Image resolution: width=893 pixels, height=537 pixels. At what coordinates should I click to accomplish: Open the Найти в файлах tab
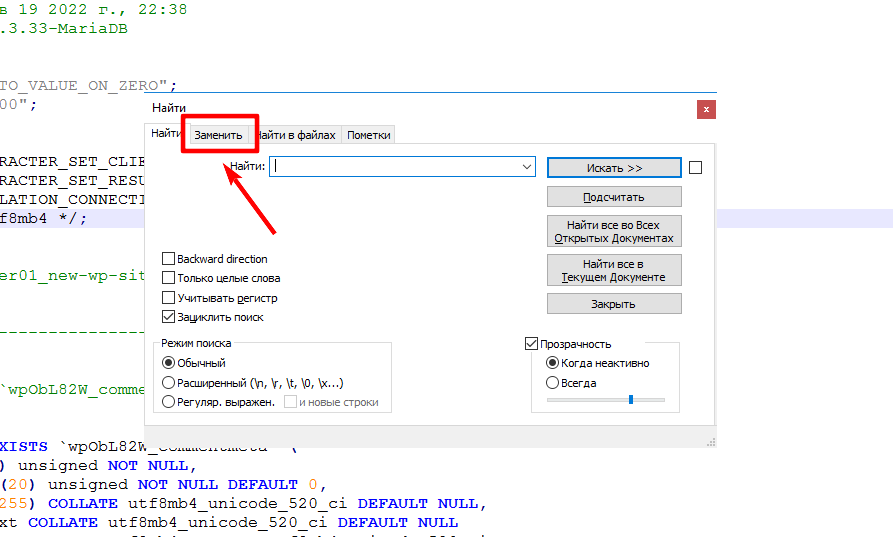[x=296, y=135]
